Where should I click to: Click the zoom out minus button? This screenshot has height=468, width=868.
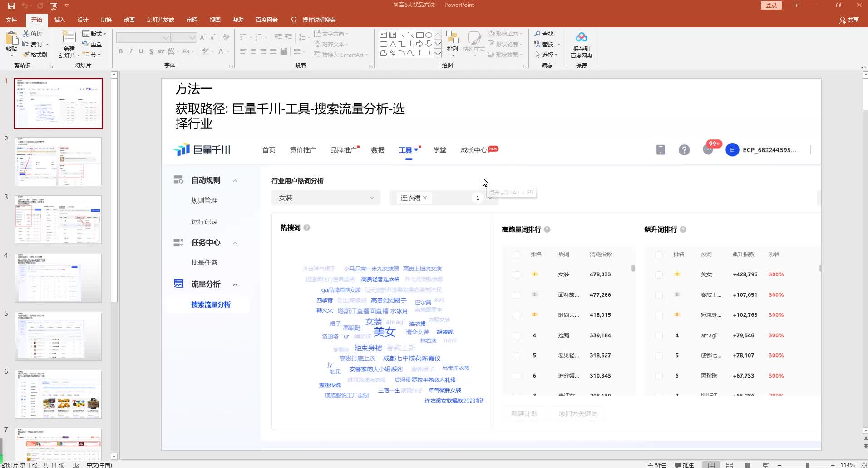pos(779,465)
